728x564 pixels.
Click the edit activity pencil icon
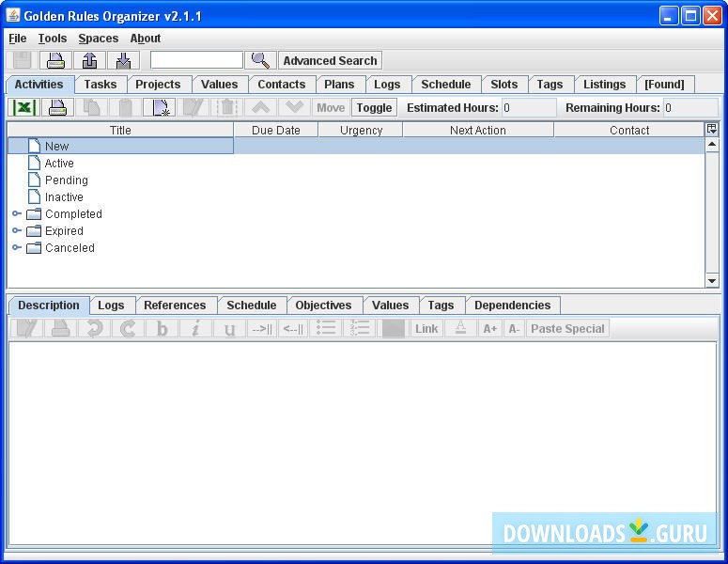tap(194, 108)
